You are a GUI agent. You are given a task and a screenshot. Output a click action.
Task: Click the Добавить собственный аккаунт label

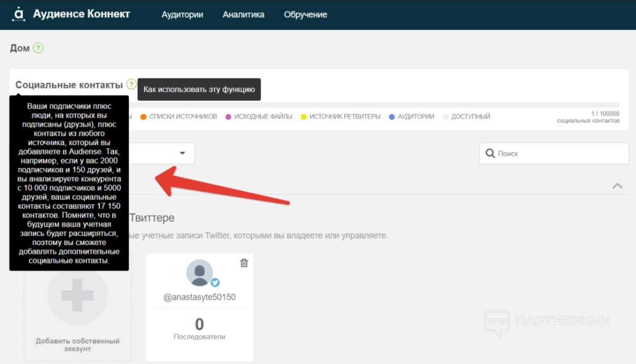pos(78,345)
